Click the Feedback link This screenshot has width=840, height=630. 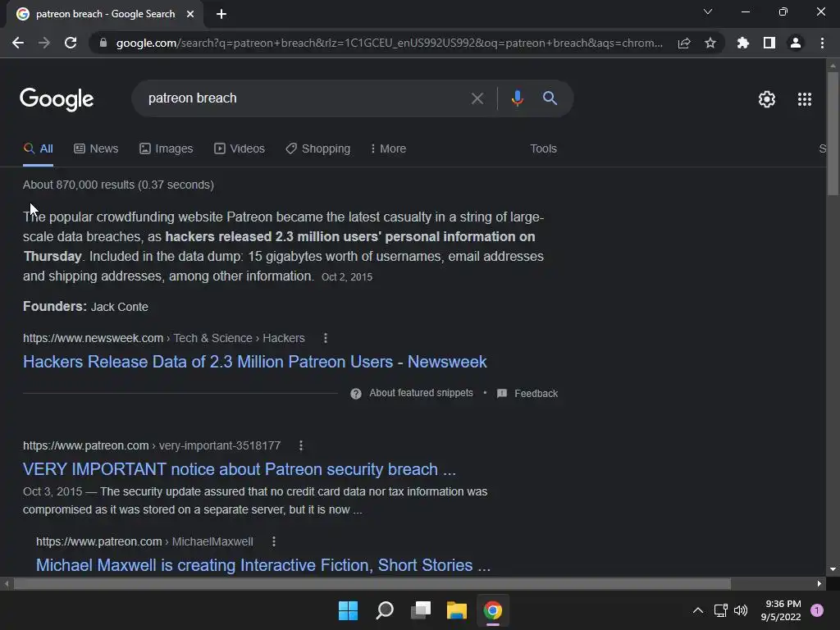point(536,394)
